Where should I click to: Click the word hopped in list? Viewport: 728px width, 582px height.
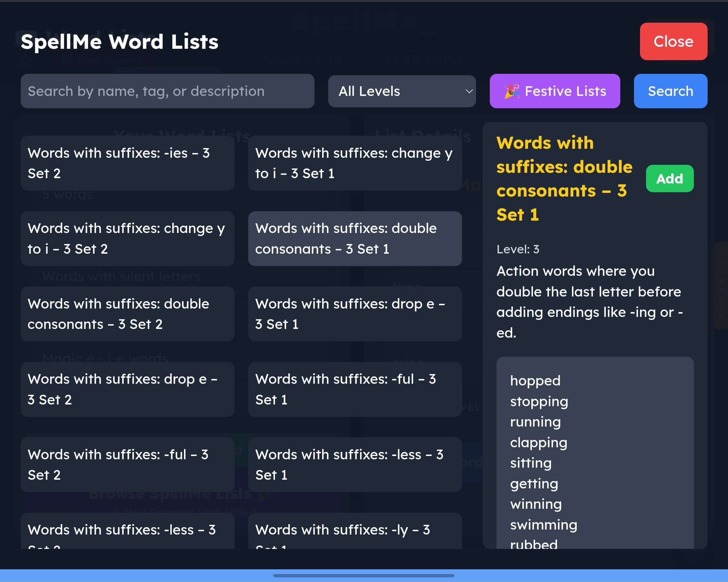click(535, 380)
